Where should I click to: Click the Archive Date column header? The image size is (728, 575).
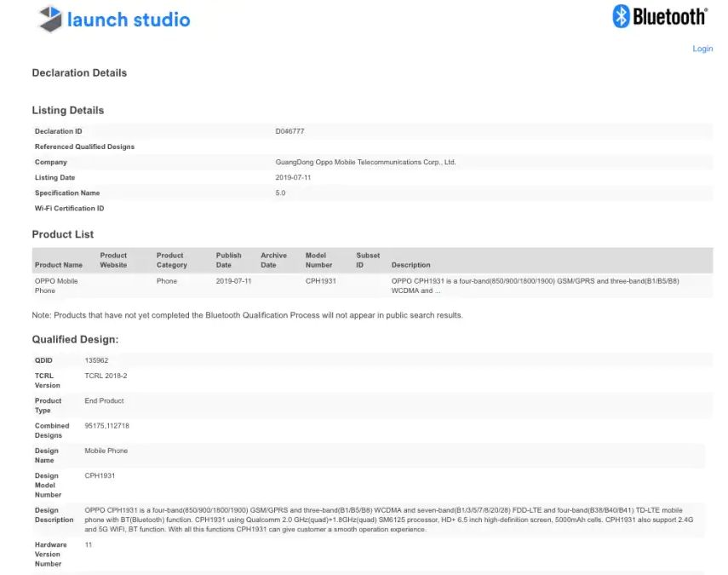click(x=273, y=260)
